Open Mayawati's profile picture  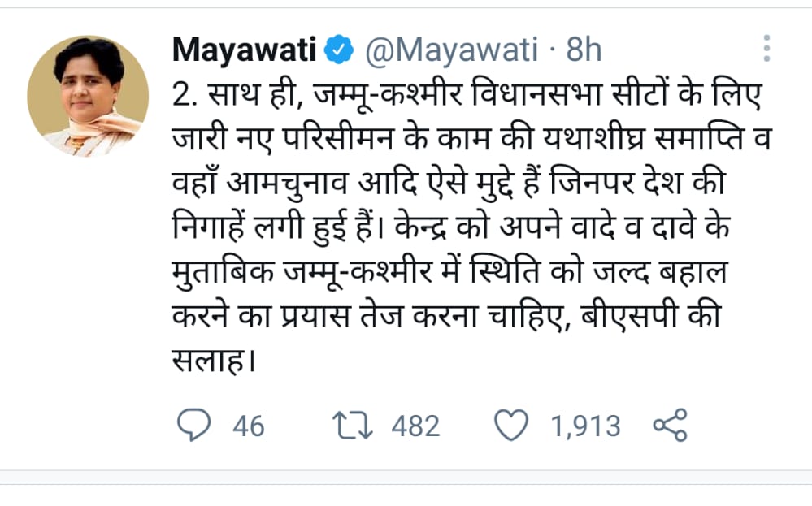(88, 96)
